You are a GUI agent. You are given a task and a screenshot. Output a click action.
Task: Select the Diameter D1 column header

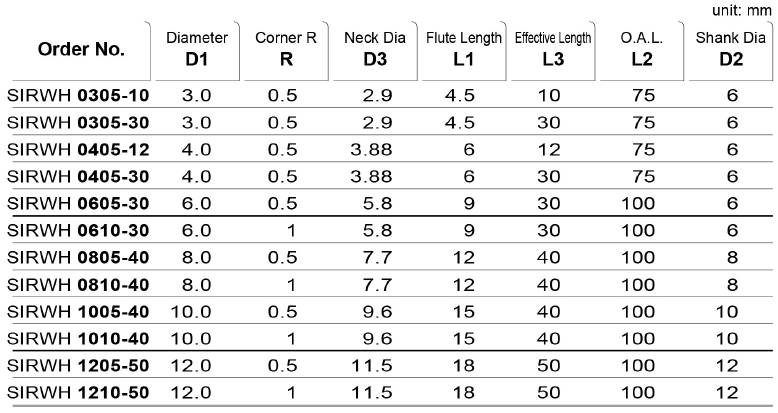click(x=197, y=49)
